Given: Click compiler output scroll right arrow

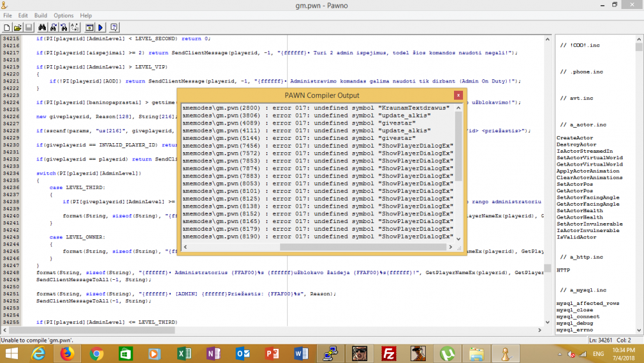Looking at the screenshot, I should pos(451,247).
